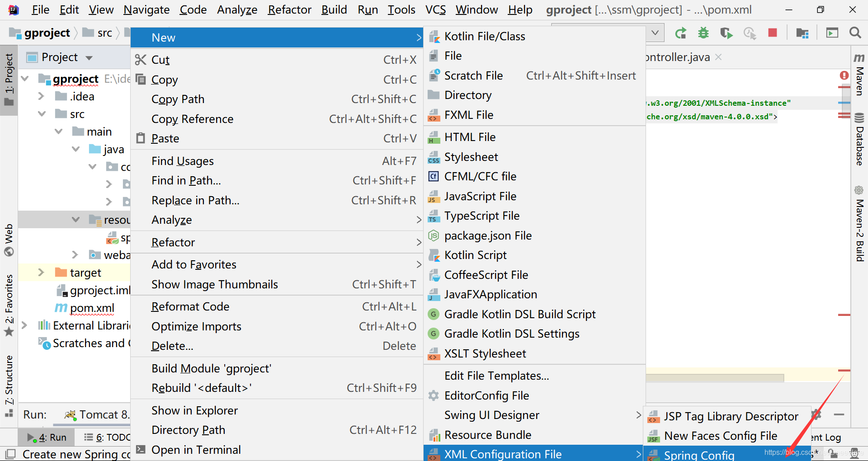Open the Refactor menu in menu bar
This screenshot has width=868, height=461.
[289, 9]
